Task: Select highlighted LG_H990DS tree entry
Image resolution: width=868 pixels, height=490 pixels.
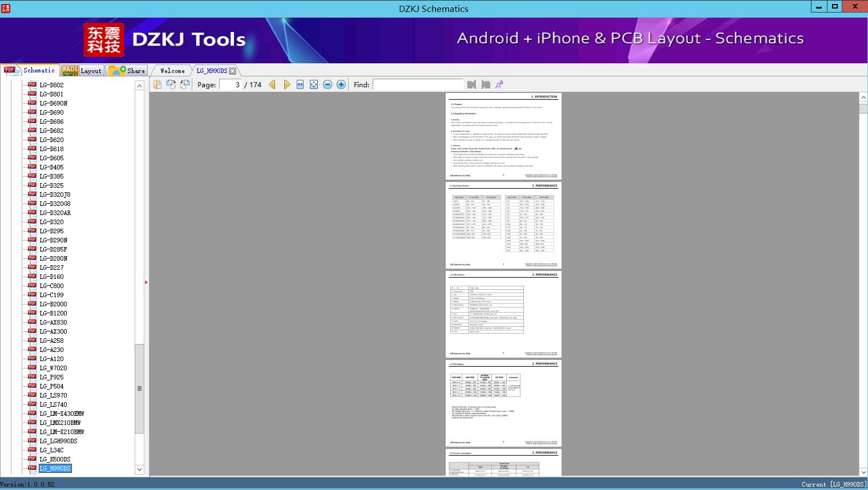Action: 55,468
